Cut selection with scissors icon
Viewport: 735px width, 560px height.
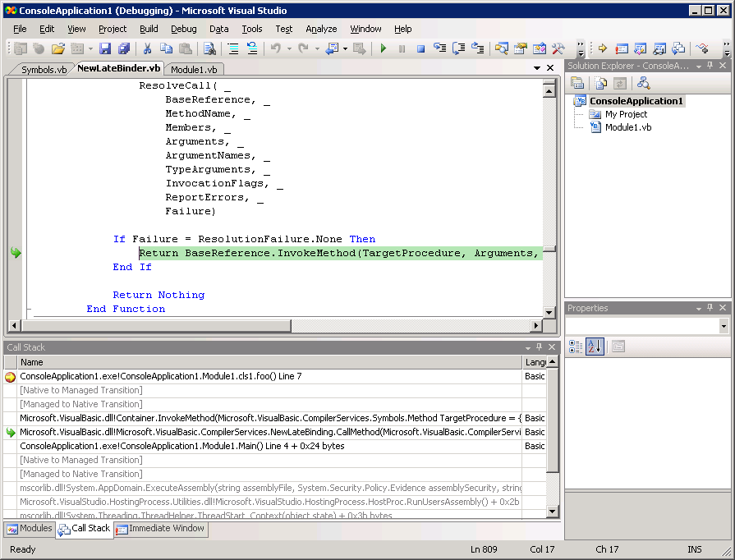147,48
